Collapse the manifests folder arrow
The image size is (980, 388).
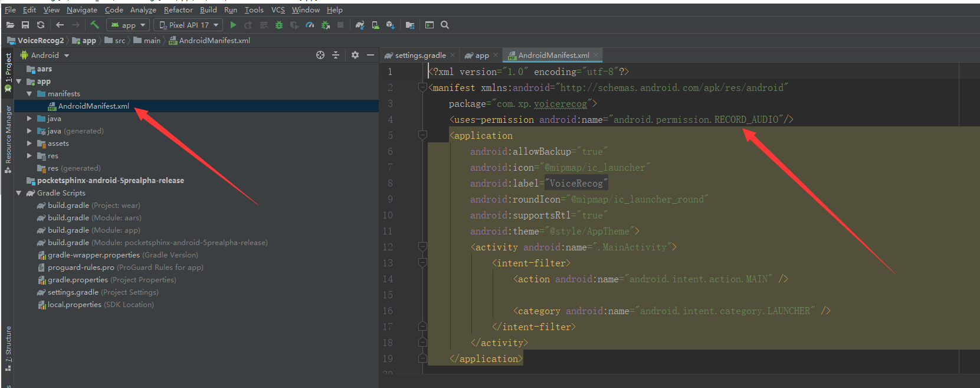(30, 94)
